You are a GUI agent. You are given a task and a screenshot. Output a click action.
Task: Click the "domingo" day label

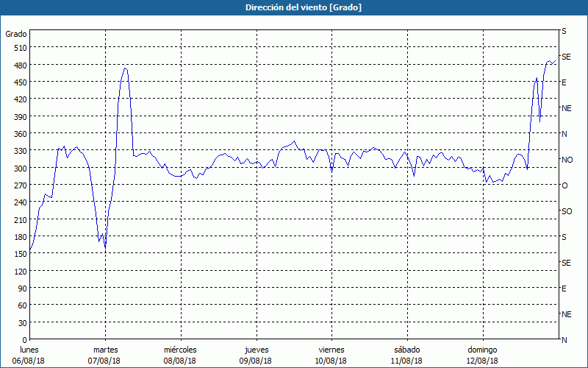click(x=482, y=350)
